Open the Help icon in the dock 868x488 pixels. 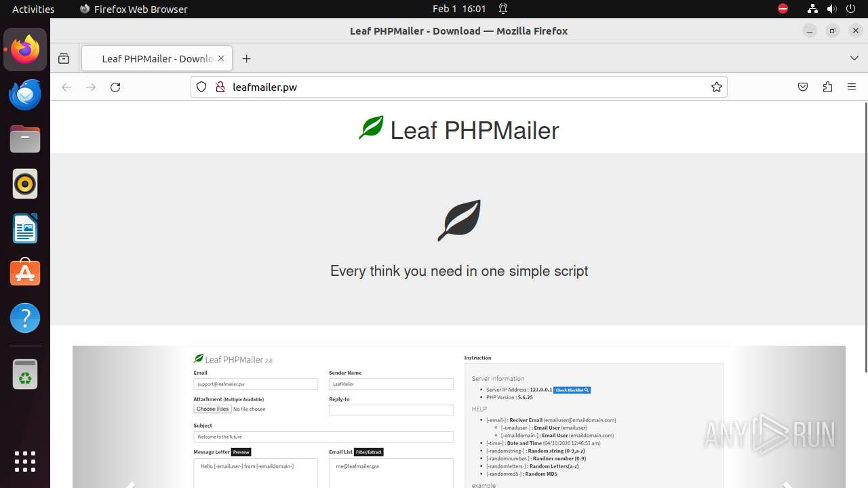[x=25, y=318]
